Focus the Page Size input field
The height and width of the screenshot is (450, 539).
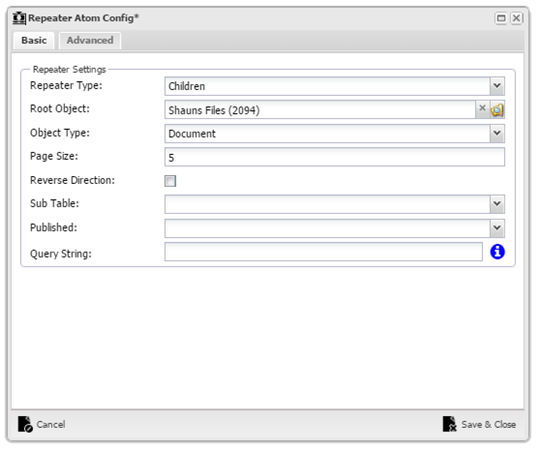pos(334,157)
